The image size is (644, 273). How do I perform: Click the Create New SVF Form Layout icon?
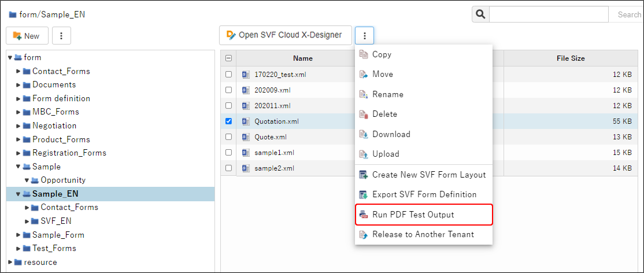click(364, 175)
